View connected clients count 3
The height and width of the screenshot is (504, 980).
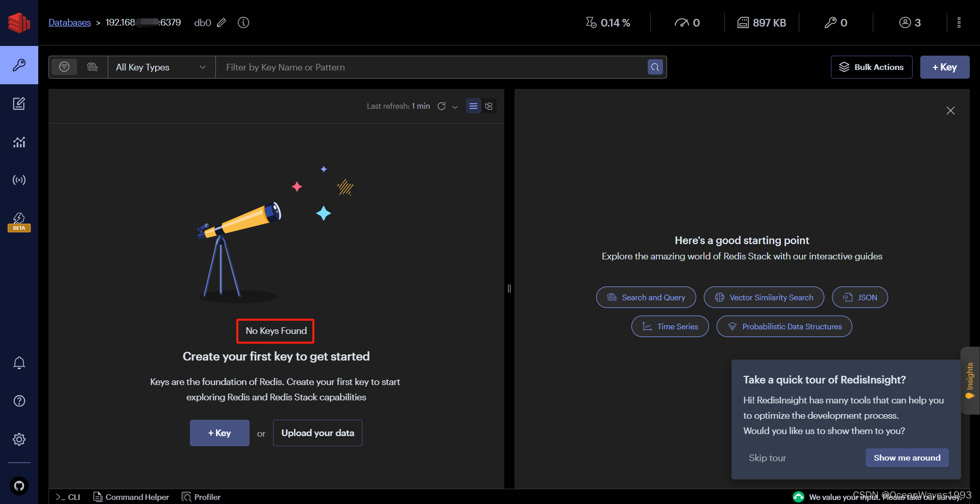910,22
